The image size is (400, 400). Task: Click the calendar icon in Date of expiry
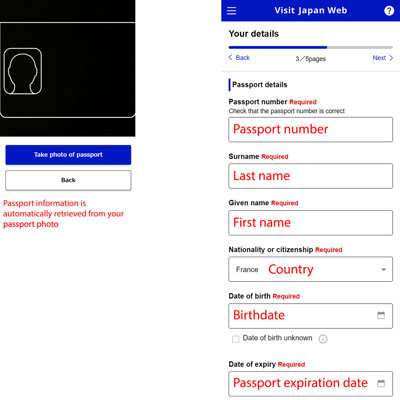[381, 383]
